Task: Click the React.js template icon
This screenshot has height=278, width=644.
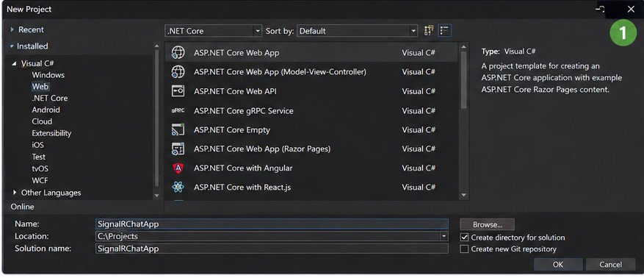Action: coord(178,187)
